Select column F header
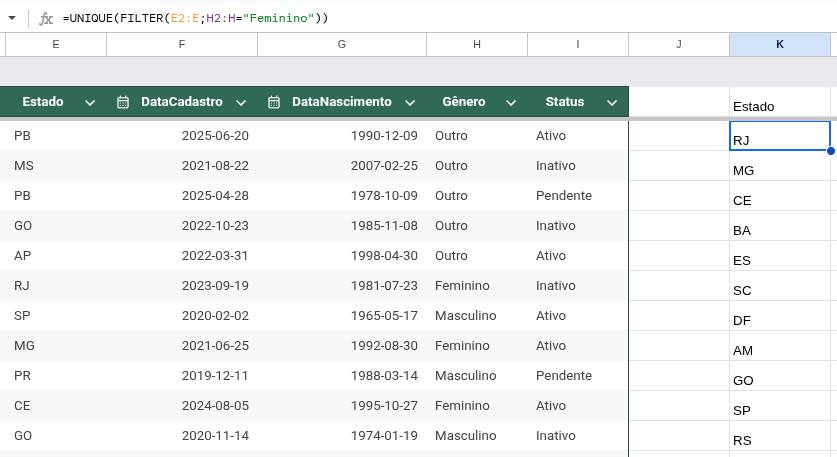The width and height of the screenshot is (837, 457). (182, 44)
